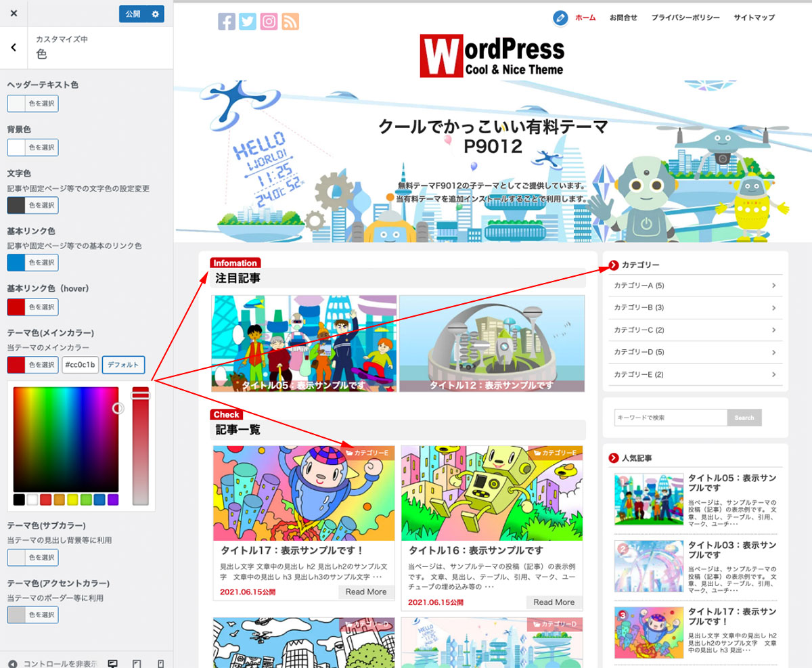Open the RSS feed icon
The width and height of the screenshot is (812, 668).
290,22
